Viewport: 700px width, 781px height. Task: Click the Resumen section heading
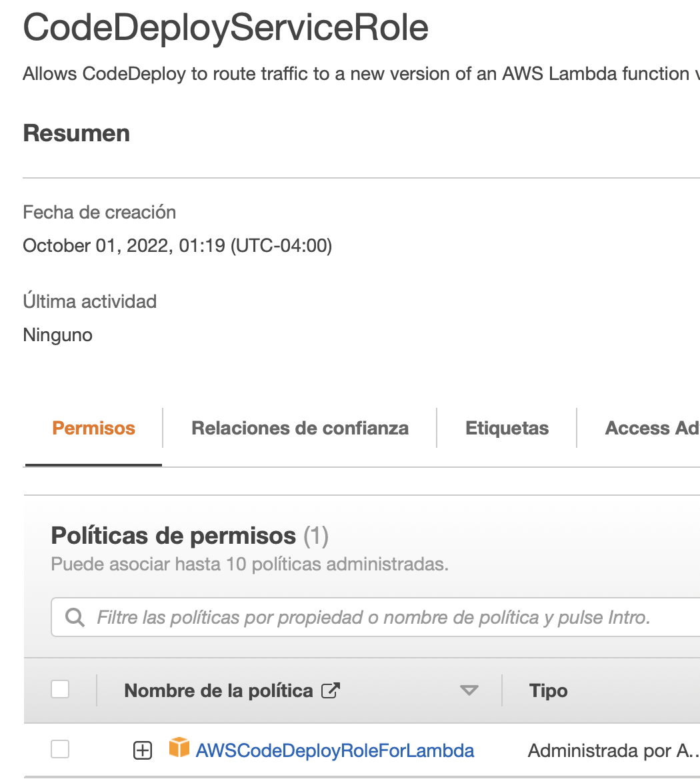point(77,133)
